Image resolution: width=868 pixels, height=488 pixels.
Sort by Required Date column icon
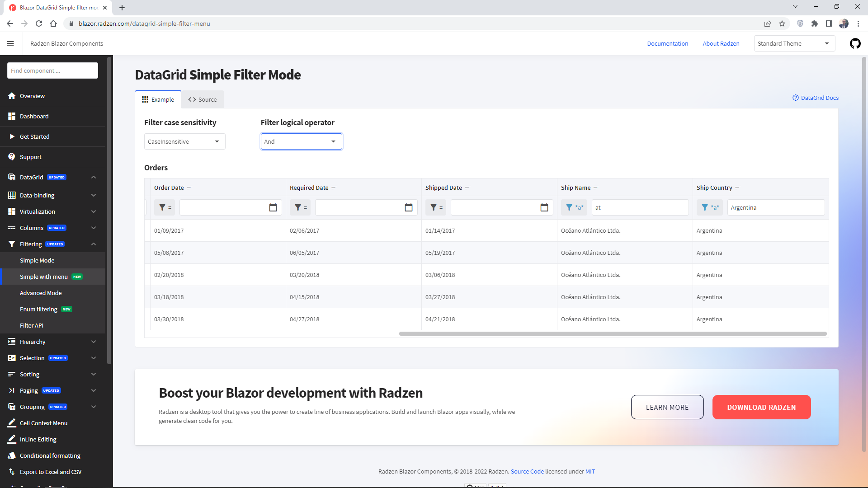point(334,188)
